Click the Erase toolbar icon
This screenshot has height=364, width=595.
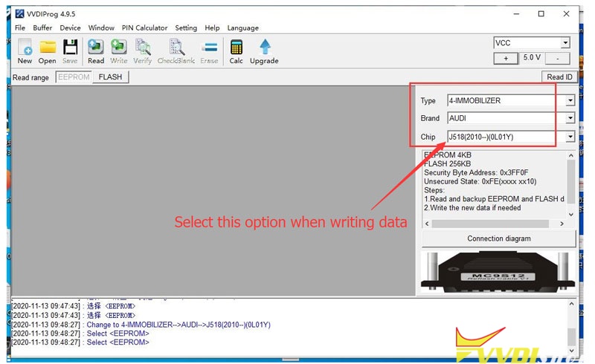pyautogui.click(x=209, y=51)
